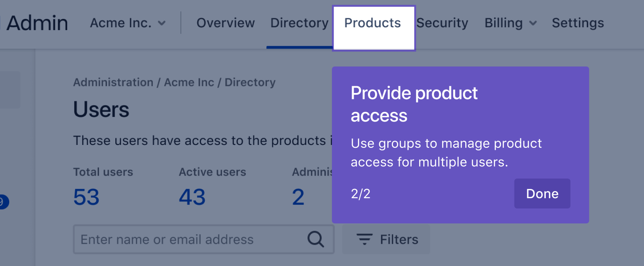
Task: Click the Users page heading
Action: click(x=101, y=110)
